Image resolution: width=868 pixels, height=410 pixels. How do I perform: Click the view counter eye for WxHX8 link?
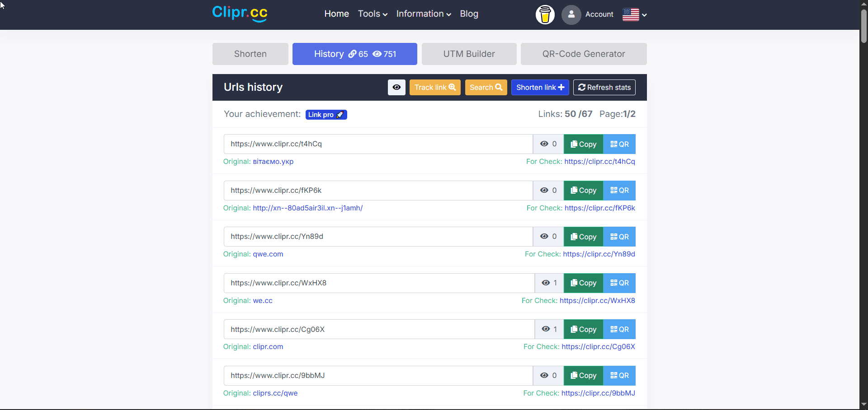(x=548, y=283)
